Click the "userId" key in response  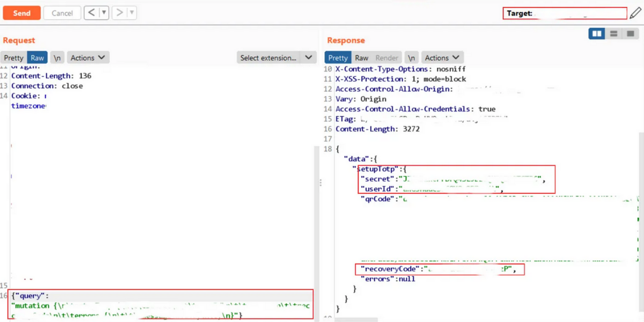[377, 189]
